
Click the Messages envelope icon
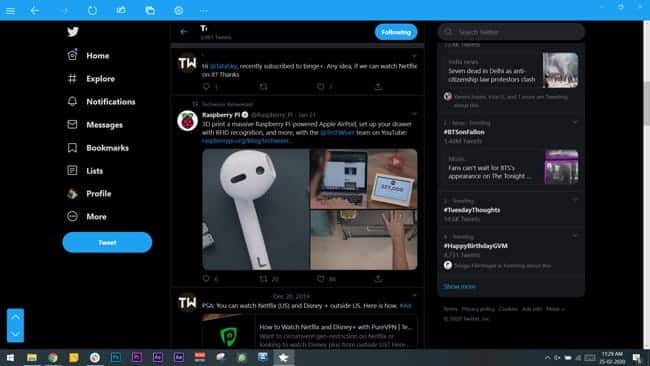[x=72, y=124]
